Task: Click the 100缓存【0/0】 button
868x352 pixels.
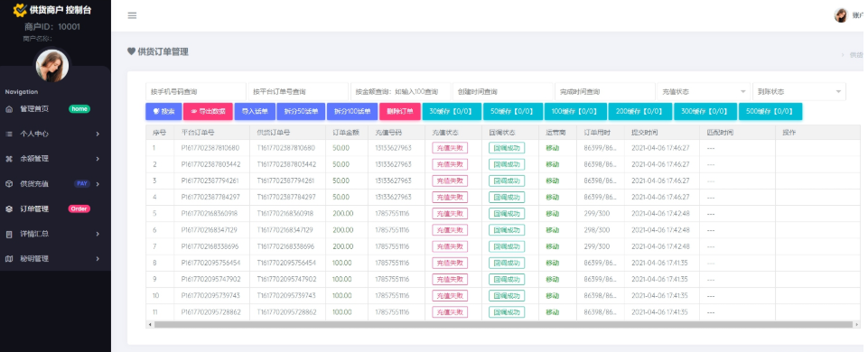Action: point(575,111)
